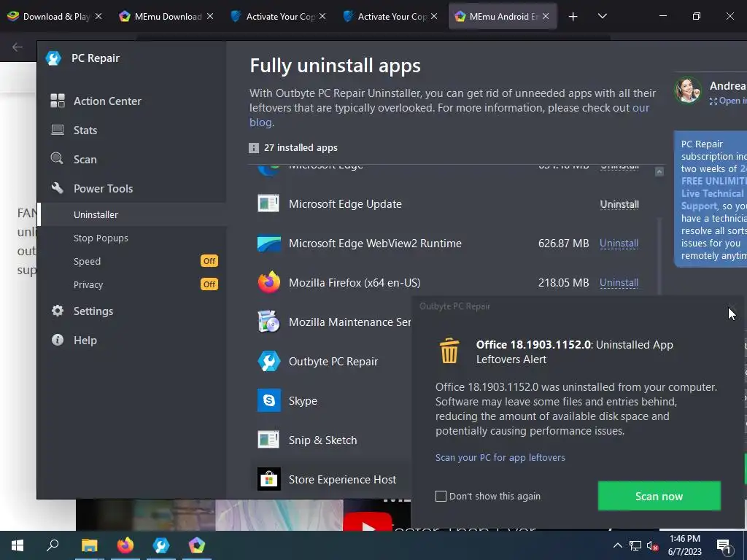
Task: Select the Skype row text
Action: point(303,401)
